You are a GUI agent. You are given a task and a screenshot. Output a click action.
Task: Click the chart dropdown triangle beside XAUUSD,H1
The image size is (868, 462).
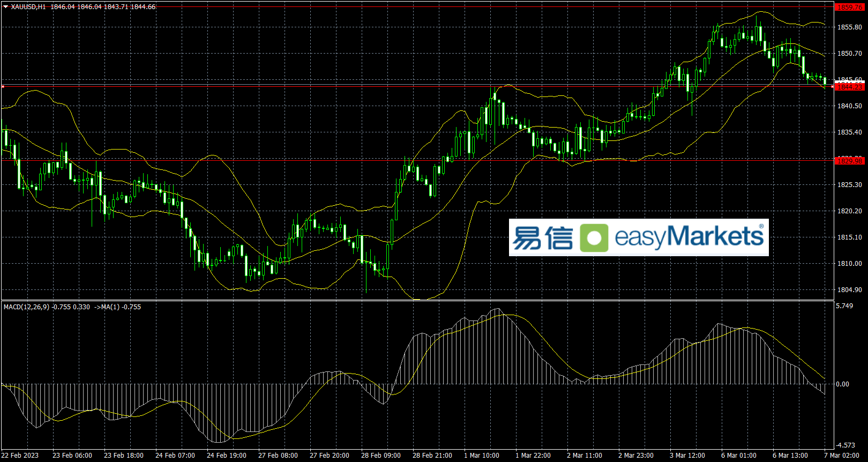[5, 7]
